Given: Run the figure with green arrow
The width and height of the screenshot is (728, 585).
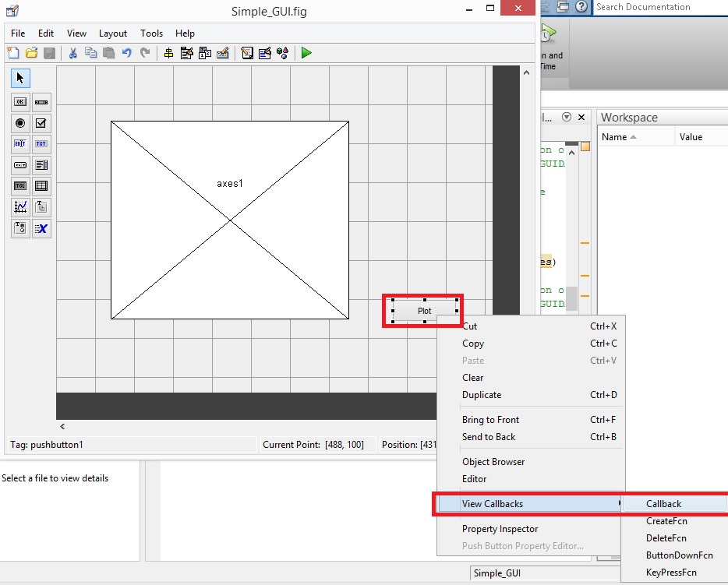Looking at the screenshot, I should (x=306, y=53).
